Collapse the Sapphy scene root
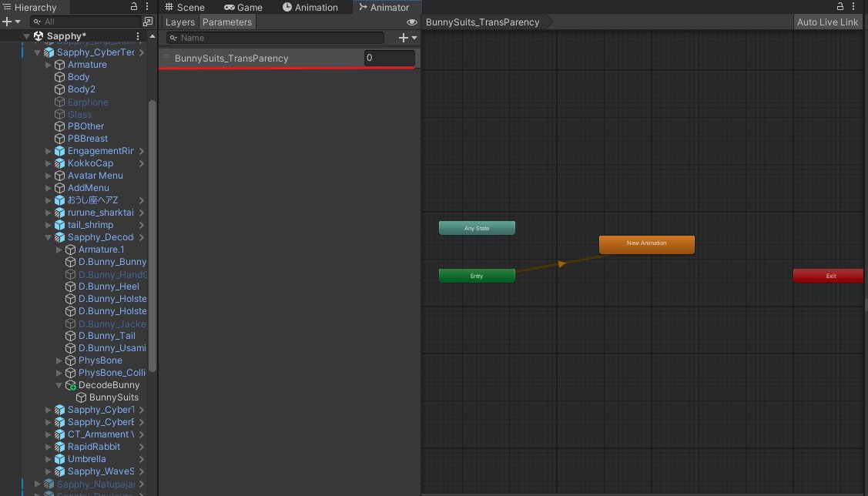The image size is (868, 496). [26, 36]
